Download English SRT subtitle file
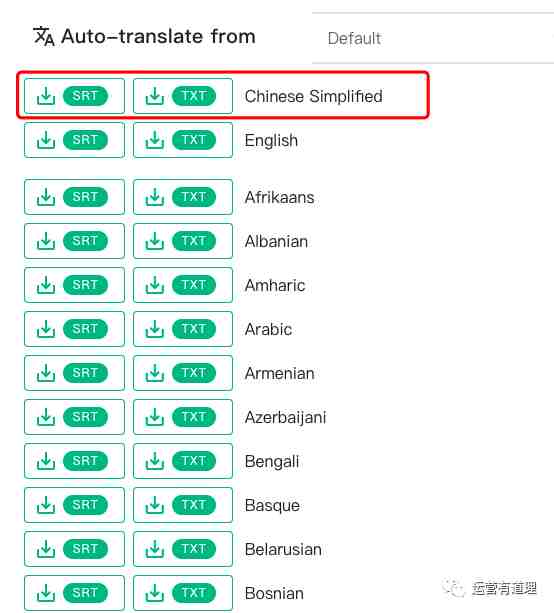 coord(74,140)
